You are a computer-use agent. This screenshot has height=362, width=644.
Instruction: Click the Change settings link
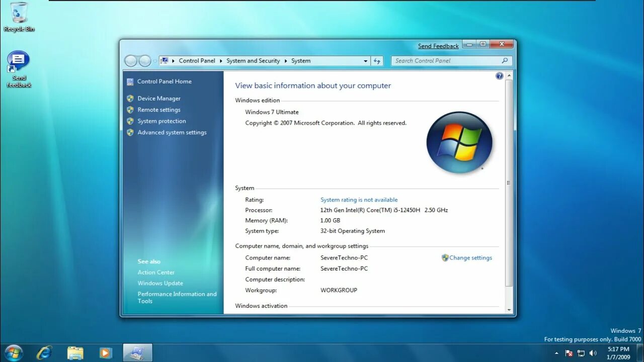coord(471,258)
